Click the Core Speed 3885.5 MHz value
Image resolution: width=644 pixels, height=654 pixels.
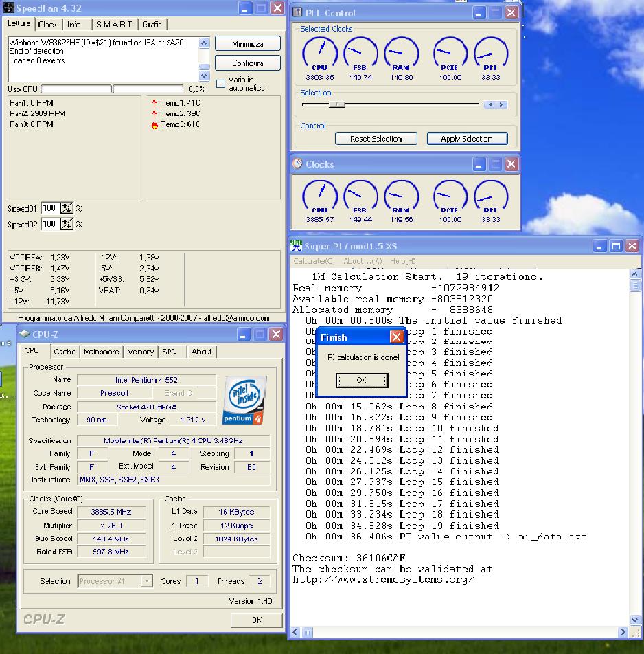tap(111, 512)
